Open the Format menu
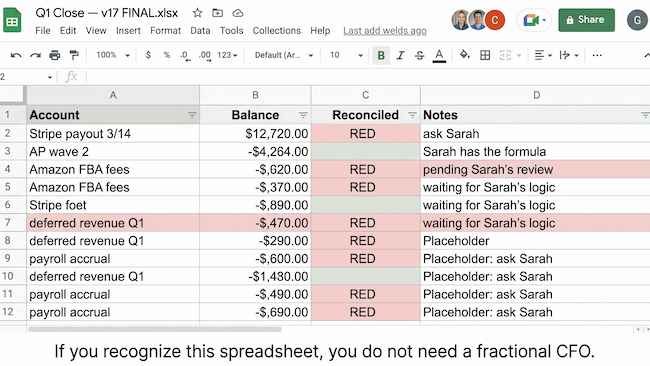This screenshot has width=650, height=366. pyautogui.click(x=165, y=31)
